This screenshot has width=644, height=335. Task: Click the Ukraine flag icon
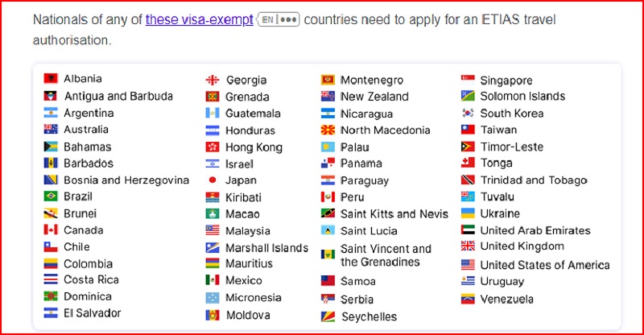pos(468,213)
